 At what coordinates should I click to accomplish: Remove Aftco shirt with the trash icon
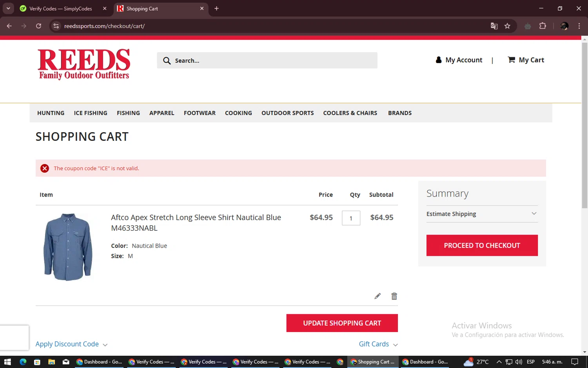tap(394, 296)
